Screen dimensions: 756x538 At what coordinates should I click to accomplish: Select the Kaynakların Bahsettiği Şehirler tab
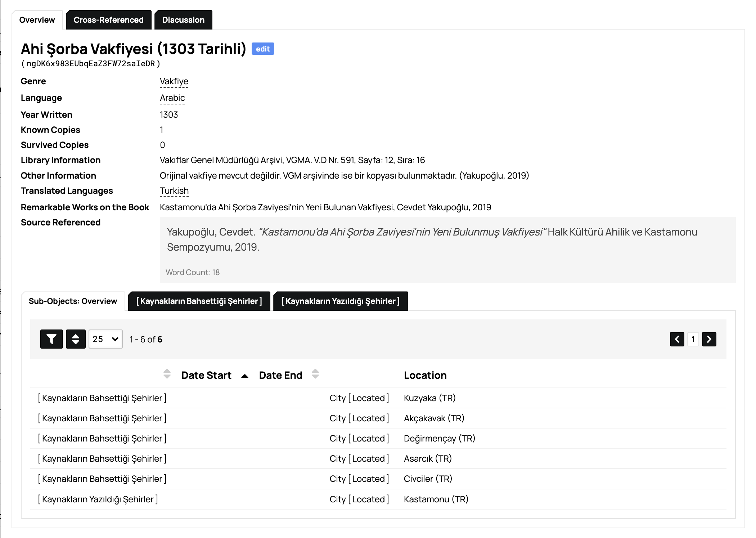point(199,301)
